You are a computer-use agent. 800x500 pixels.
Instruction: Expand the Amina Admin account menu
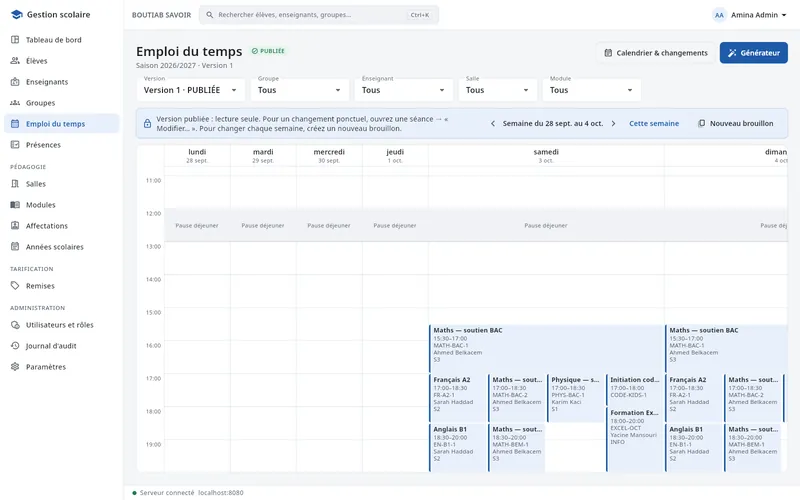(749, 15)
